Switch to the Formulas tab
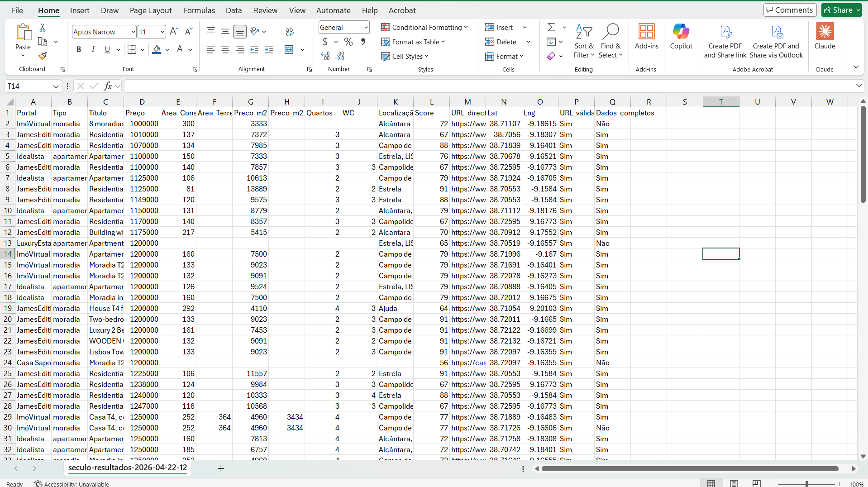The width and height of the screenshot is (868, 487). [x=199, y=10]
